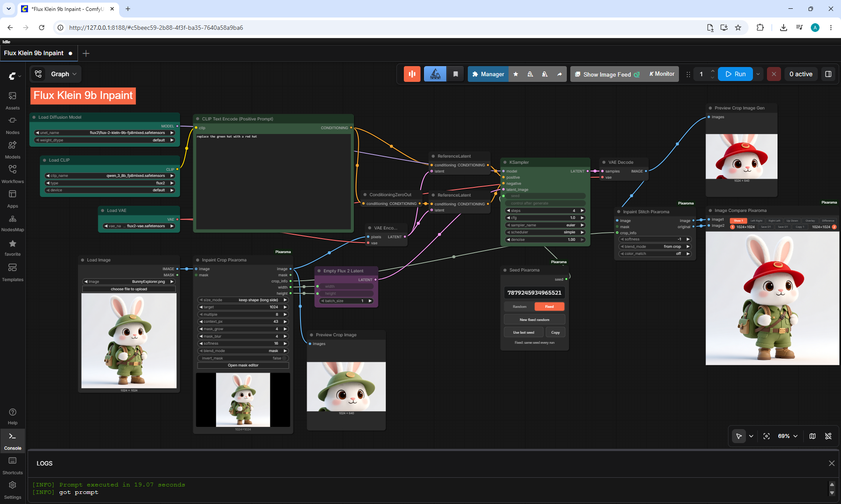Toggle link visibility icon
Viewport: 841px width, 504px height.
pos(828,436)
